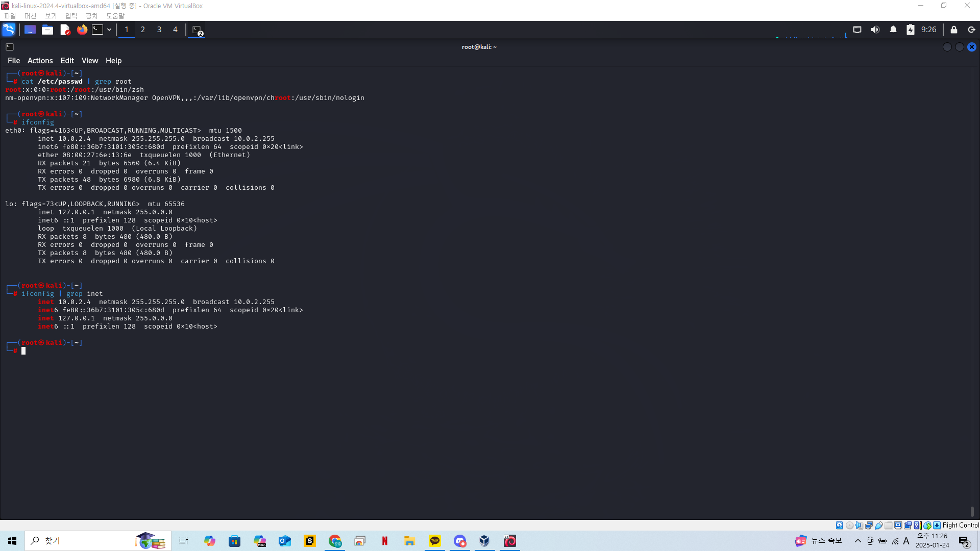The height and width of the screenshot is (551, 980).
Task: Expand terminal launcher dropdown arrow
Action: (x=109, y=30)
